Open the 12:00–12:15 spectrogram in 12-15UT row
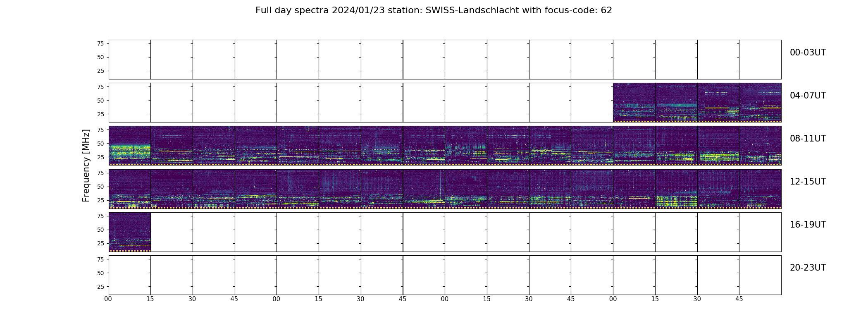 [x=130, y=189]
